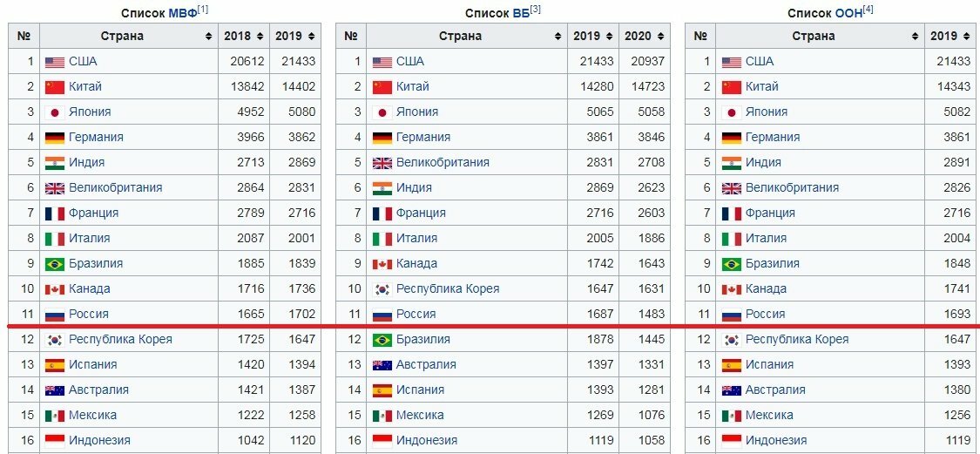This screenshot has height=454, width=980.
Task: Open the ООН link in the third list heading
Action: (x=848, y=14)
